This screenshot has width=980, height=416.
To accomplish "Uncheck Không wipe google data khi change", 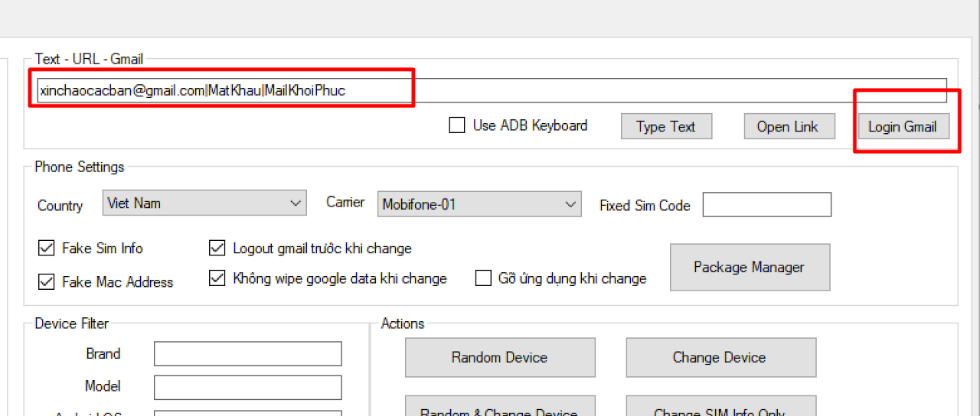I will coord(217,278).
